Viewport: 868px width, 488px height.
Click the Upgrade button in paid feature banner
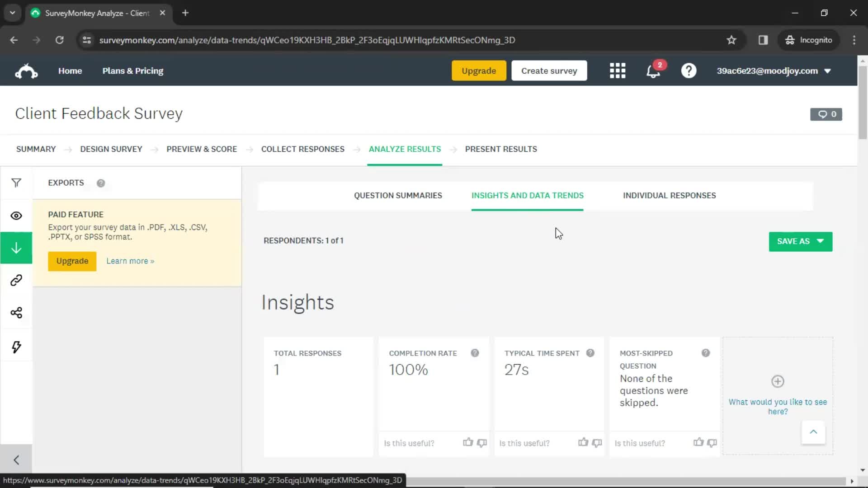coord(72,261)
